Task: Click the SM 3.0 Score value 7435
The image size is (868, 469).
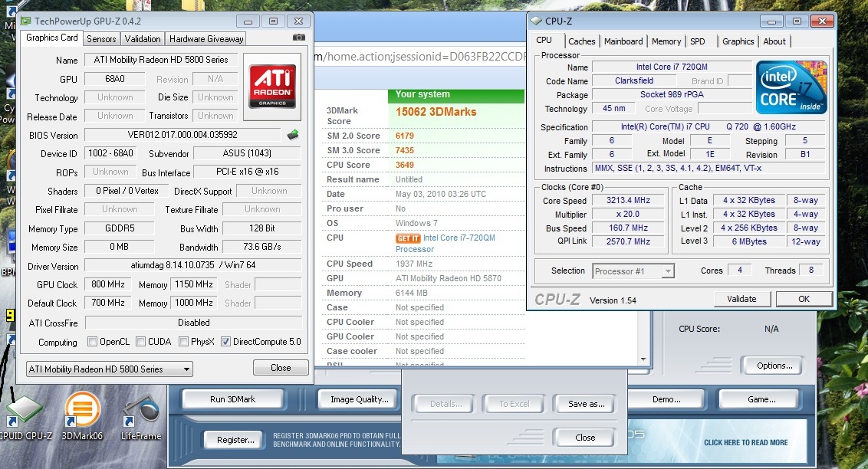Action: point(405,150)
